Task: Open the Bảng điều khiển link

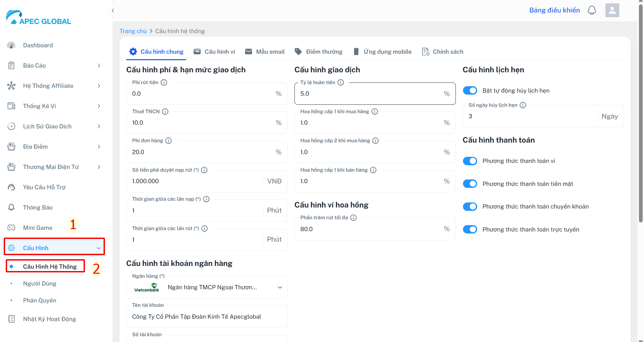Action: point(554,10)
